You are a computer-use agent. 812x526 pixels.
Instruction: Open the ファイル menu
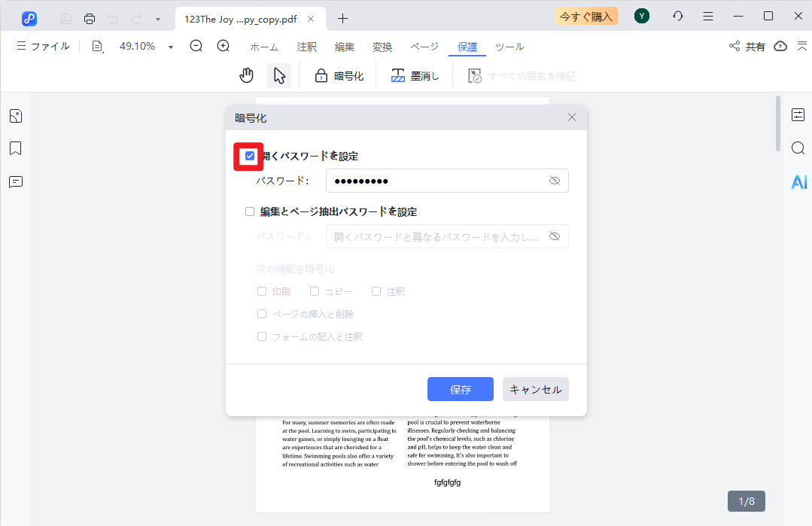tap(44, 47)
